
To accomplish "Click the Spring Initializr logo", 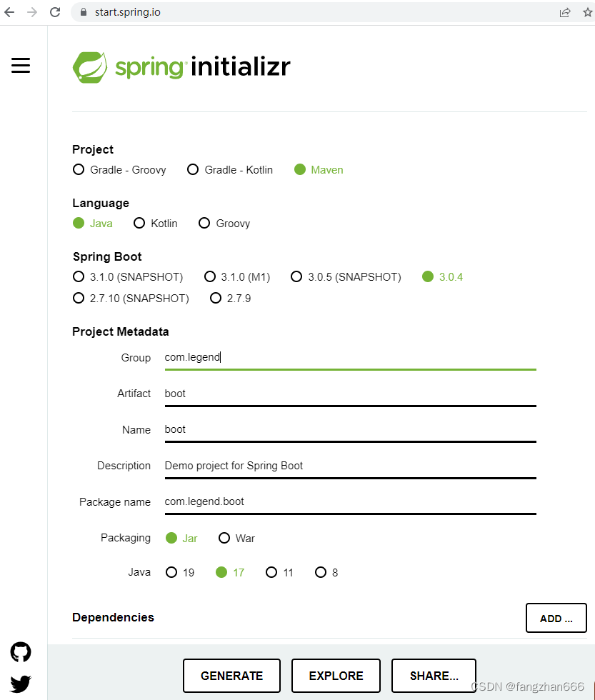I will tap(181, 67).
